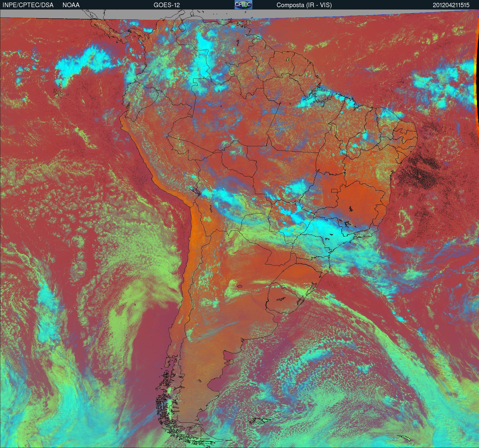The height and width of the screenshot is (448, 479).
Task: Click the INPE/CPTEC/DSA header label
Action: [x=28, y=5]
